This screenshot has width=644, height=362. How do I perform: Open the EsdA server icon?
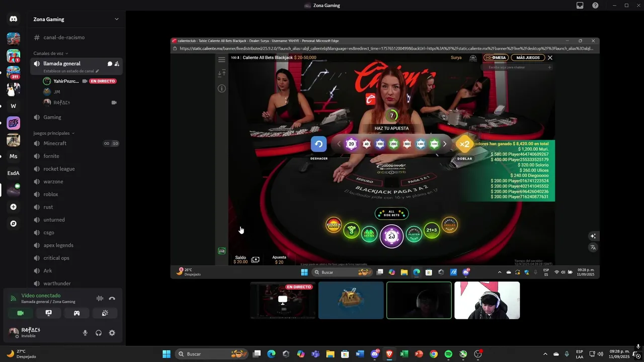pyautogui.click(x=14, y=173)
